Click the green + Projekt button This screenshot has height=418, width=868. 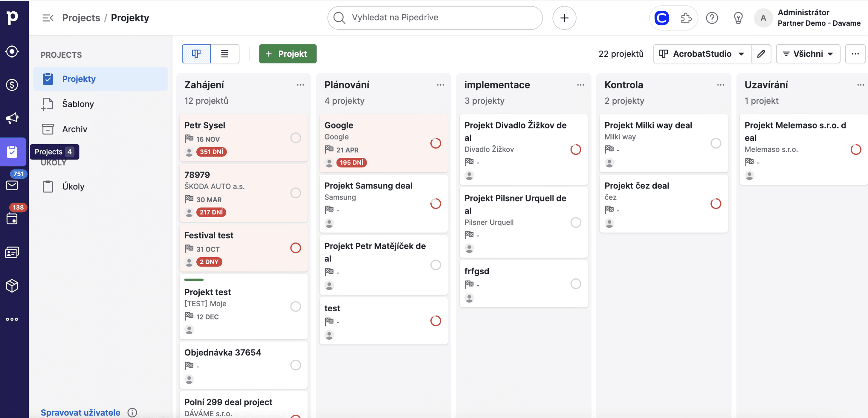pyautogui.click(x=287, y=54)
